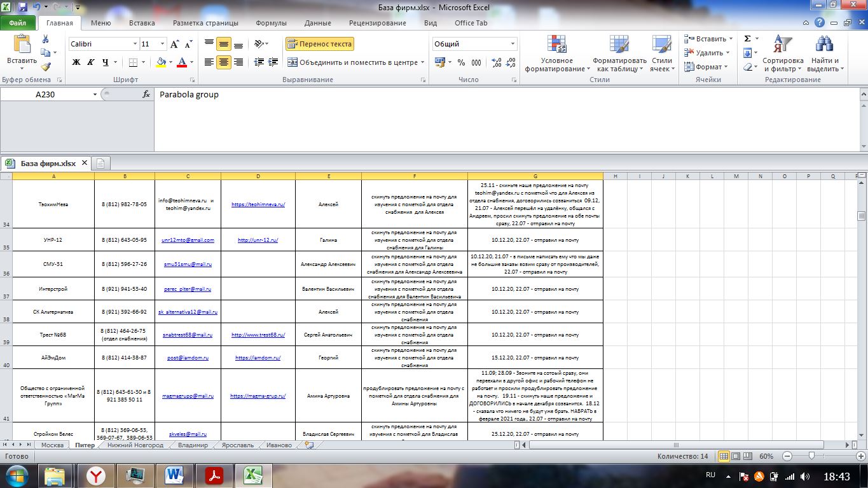Decrease the cell indent
Screen dimensions: 868x488
point(258,62)
